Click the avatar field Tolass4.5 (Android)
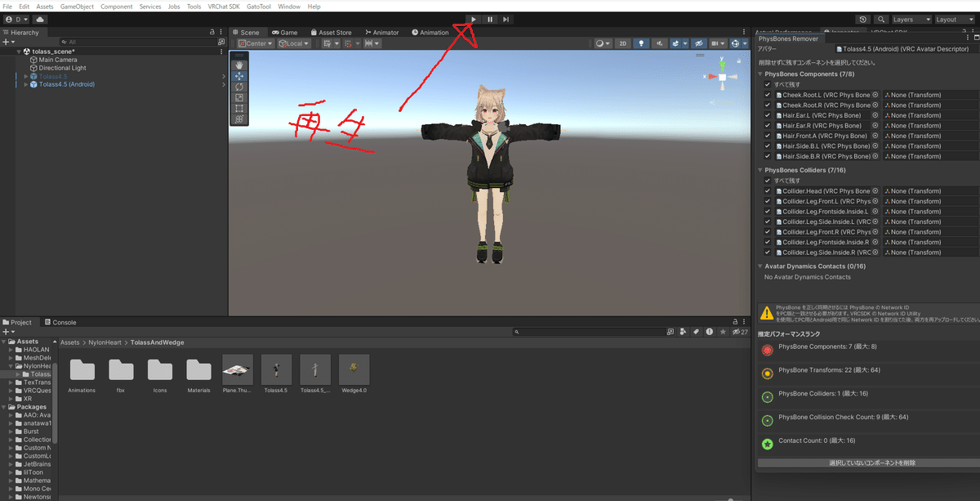 point(906,48)
